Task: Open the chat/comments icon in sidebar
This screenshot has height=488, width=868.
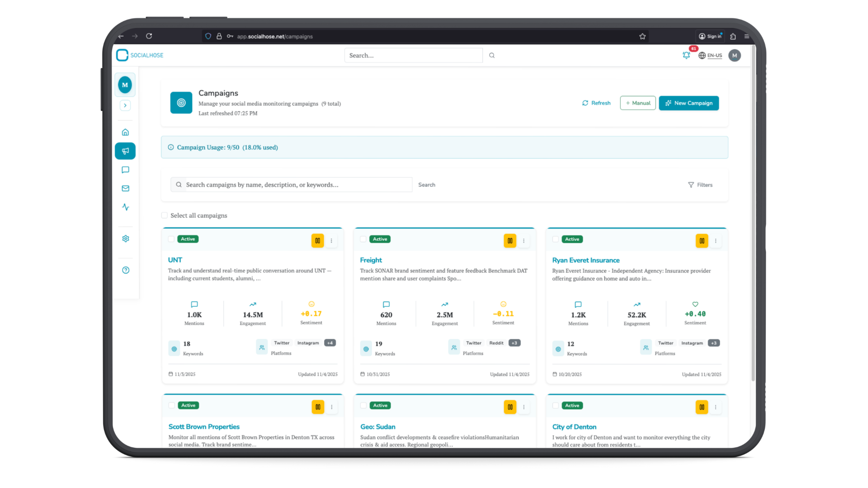Action: tap(125, 170)
